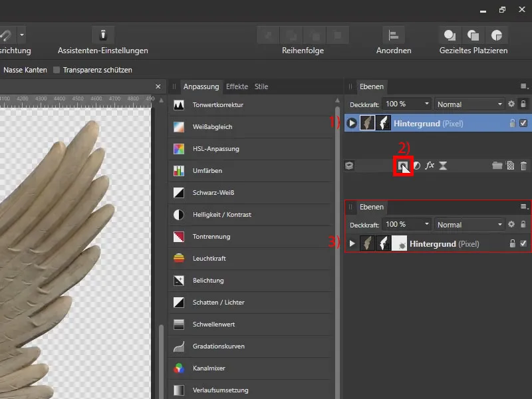The width and height of the screenshot is (532, 399).
Task: Create a group with the folder icon
Action: click(497, 166)
